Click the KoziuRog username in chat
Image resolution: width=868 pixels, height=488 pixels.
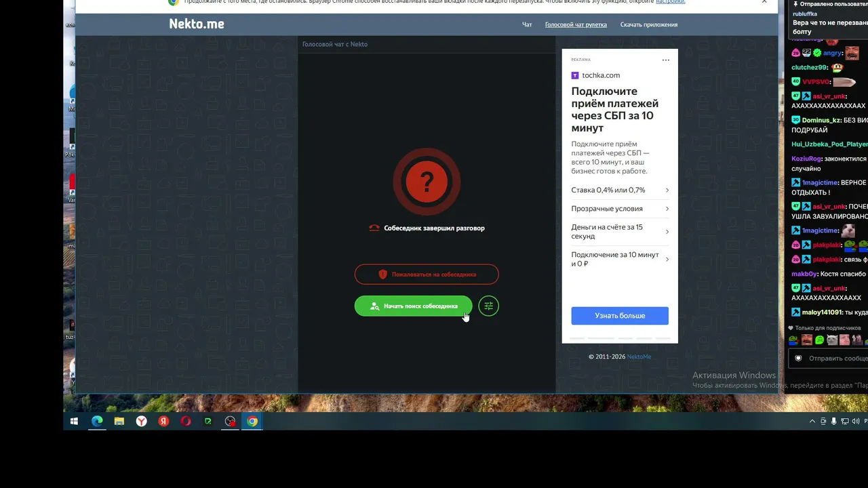(806, 159)
